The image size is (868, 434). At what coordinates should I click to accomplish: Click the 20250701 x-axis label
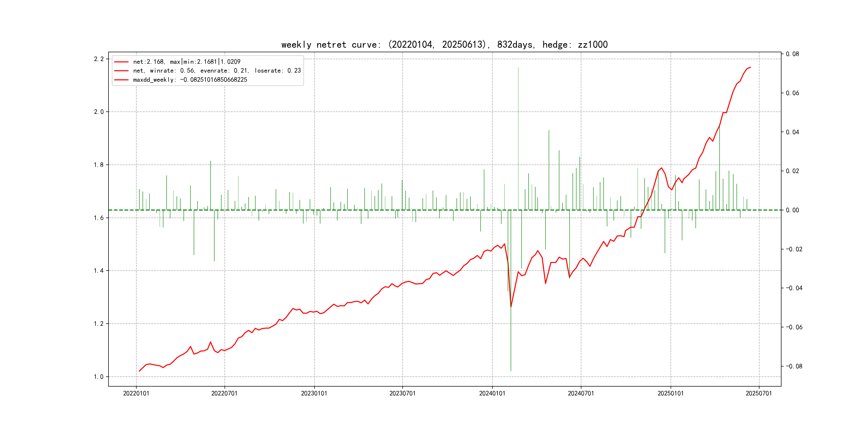coord(758,394)
